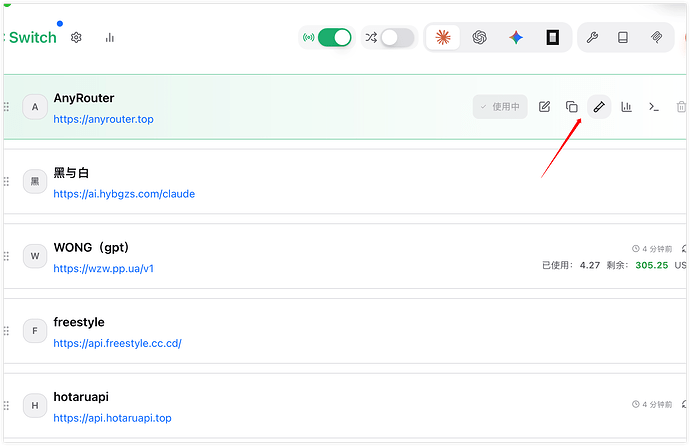The image size is (690, 446).
Task: Open the wrench tools icon
Action: point(592,37)
